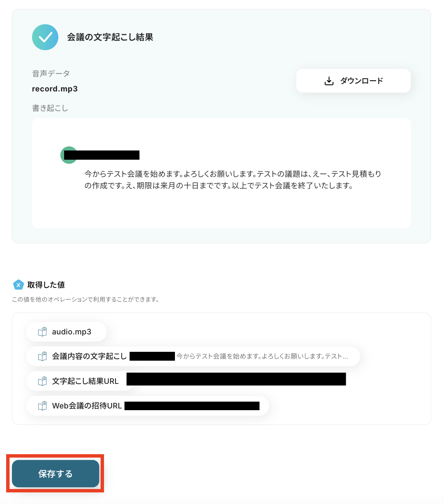The height and width of the screenshot is (504, 444).
Task: Click the book icon next to audio.mp3
Action: coord(43,332)
